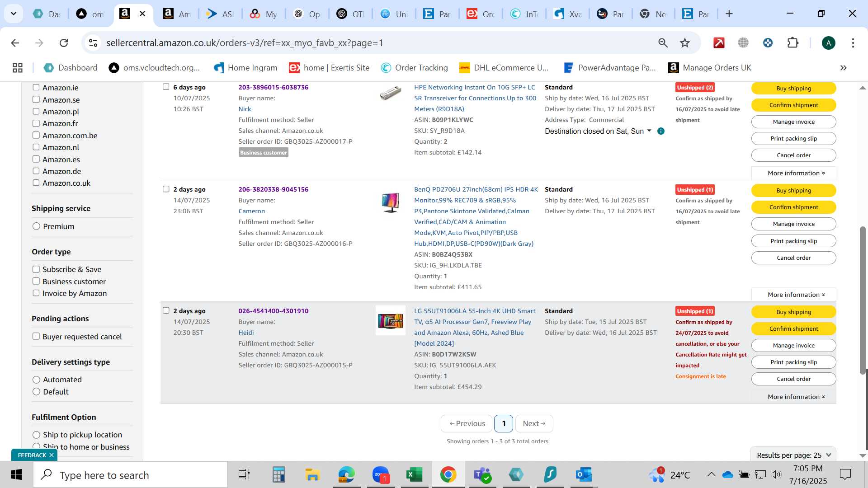Select the Premium shipping service radio
Viewport: 868px width, 488px height.
(x=37, y=226)
